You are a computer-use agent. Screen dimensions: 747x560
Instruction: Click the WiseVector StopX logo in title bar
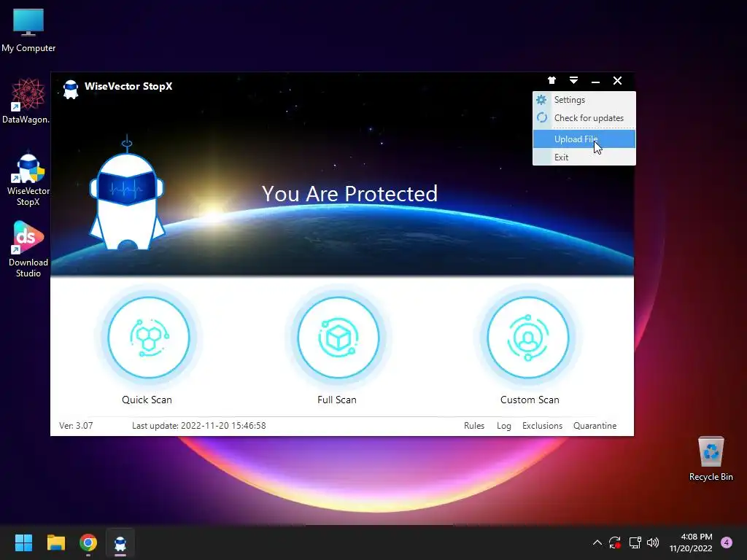coord(71,89)
